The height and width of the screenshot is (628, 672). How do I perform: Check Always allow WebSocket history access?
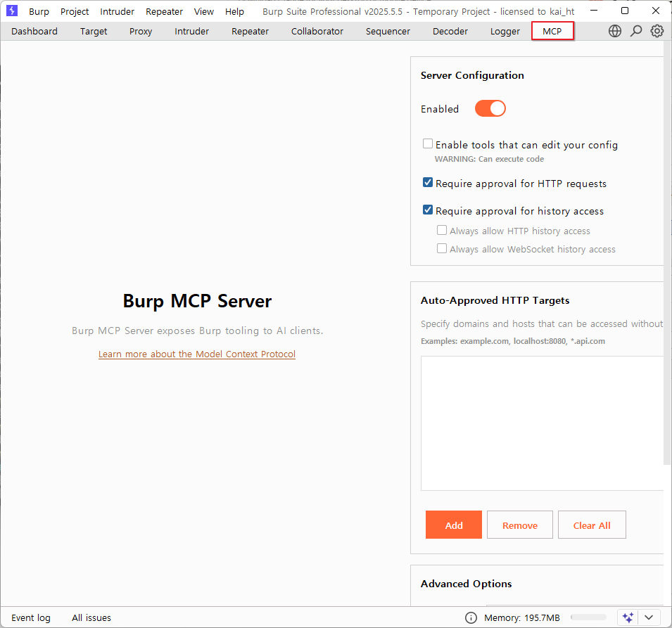click(x=442, y=248)
